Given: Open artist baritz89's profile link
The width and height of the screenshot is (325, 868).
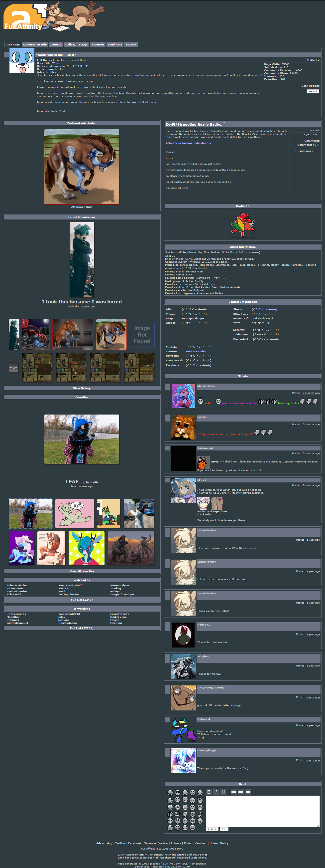Looking at the screenshot, I should [92, 482].
